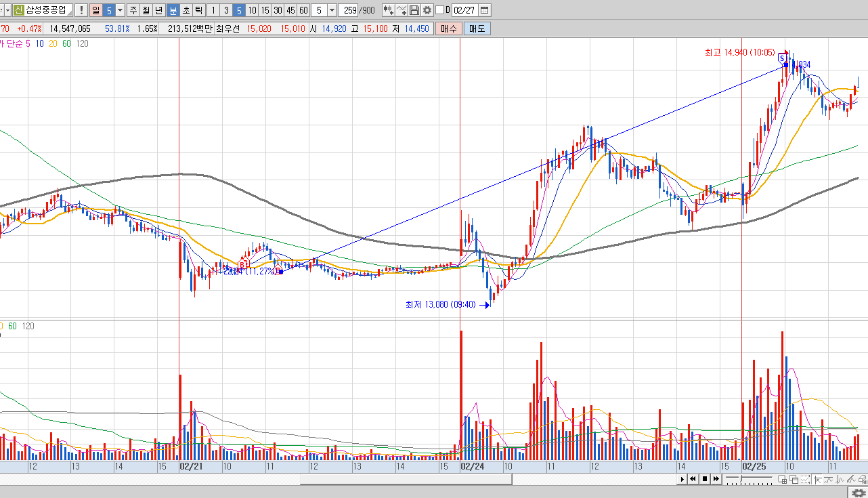Click the 02/27 date input field
The image size is (868, 498).
(x=464, y=10)
